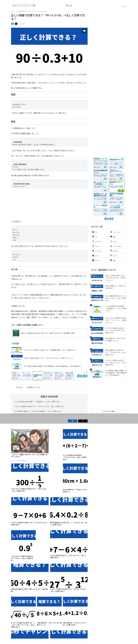
Task: Share article via X icon below title
Action: click(x=16, y=24)
